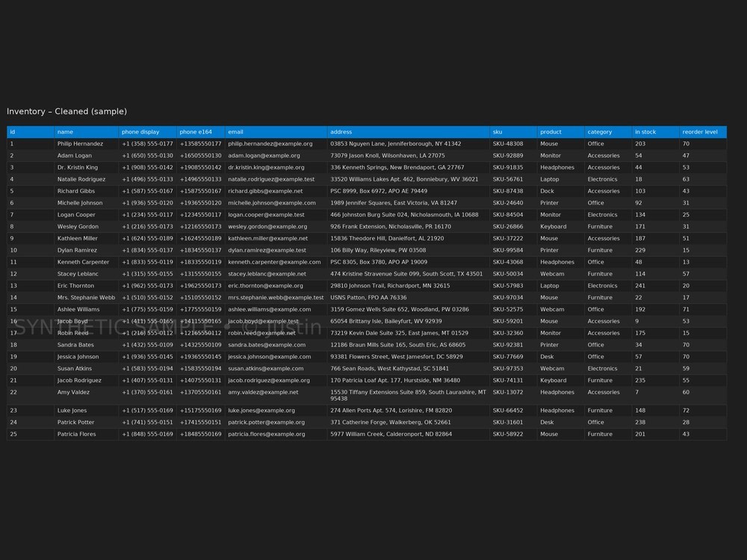This screenshot has width=747, height=560.
Task: Click name cell Wesley Gordon
Action: click(x=86, y=227)
